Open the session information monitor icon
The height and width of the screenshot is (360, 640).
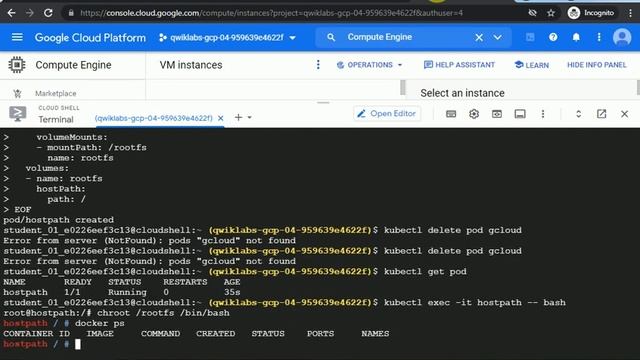pos(520,114)
